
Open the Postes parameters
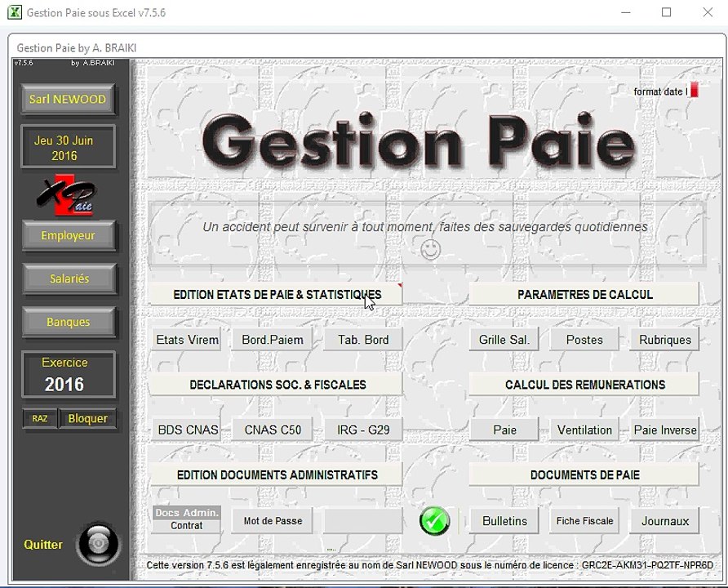[584, 340]
